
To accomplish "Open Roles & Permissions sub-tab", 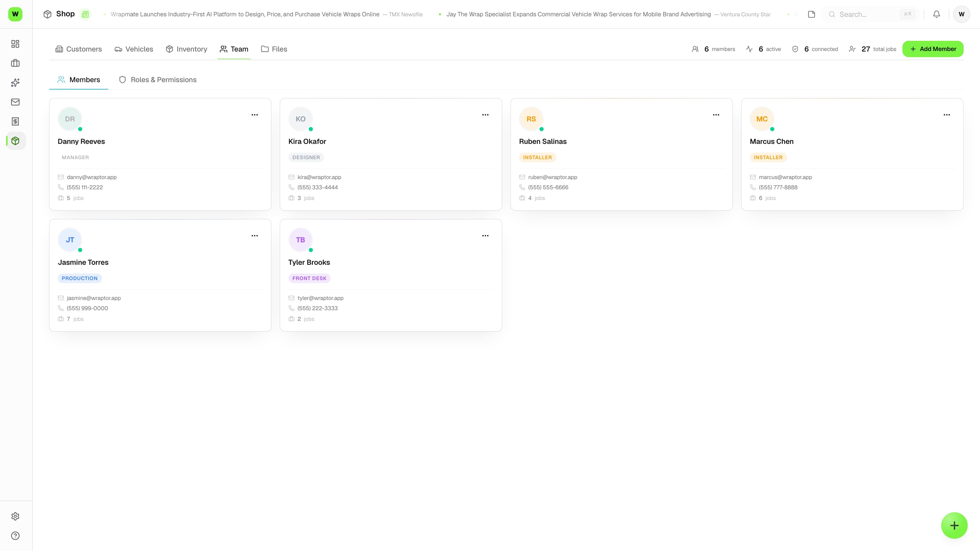I will [158, 80].
